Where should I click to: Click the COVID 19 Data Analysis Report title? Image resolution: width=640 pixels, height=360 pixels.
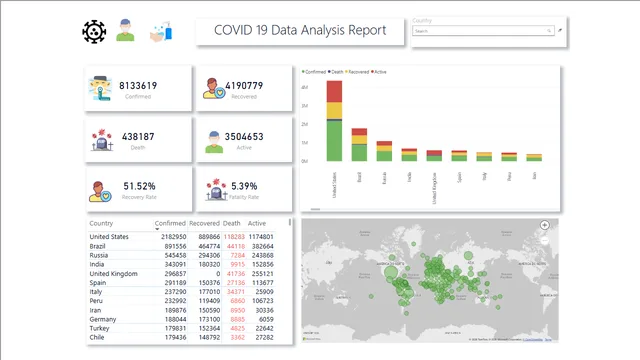(300, 30)
